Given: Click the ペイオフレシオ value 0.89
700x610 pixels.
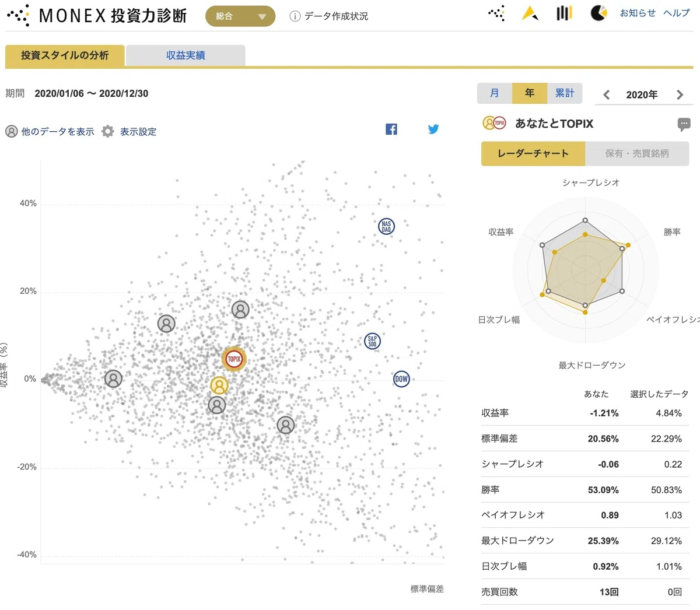Looking at the screenshot, I should [610, 515].
